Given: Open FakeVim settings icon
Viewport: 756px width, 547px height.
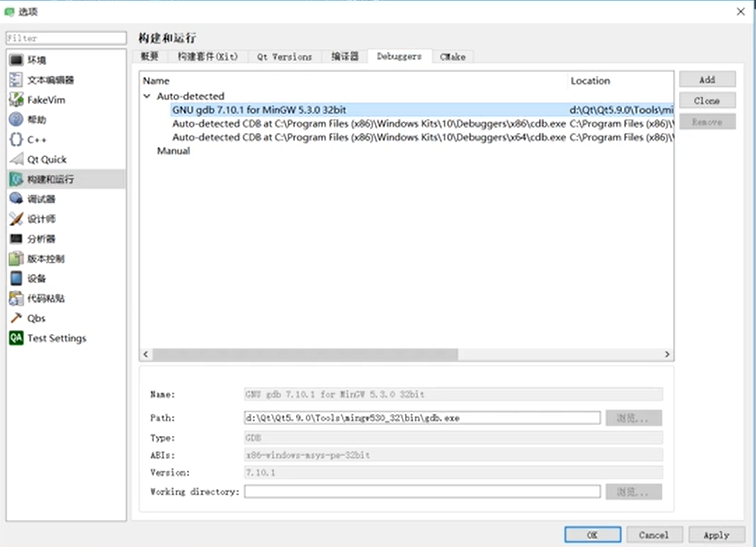Looking at the screenshot, I should [x=16, y=100].
